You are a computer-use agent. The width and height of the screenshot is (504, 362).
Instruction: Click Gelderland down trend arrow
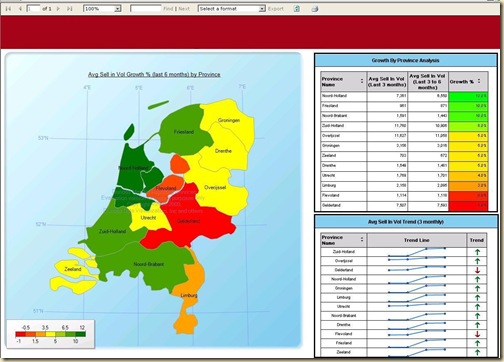coord(477,270)
